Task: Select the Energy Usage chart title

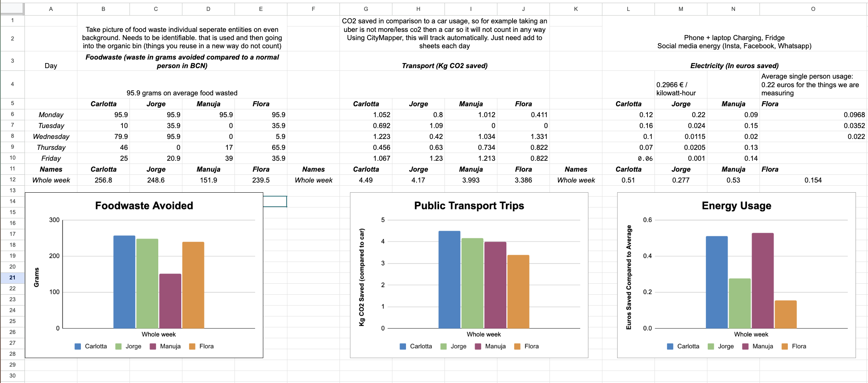Action: pos(737,206)
